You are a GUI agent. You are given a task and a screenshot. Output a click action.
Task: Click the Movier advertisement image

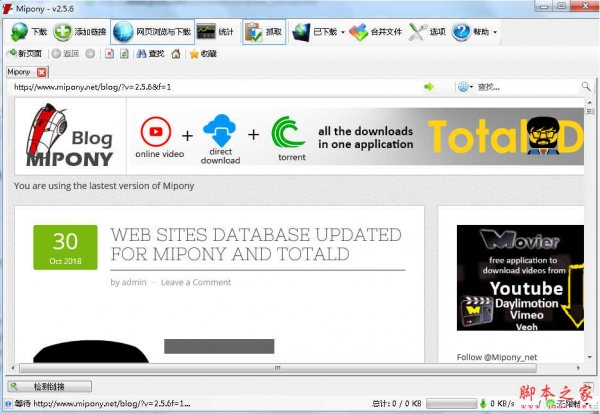(520, 278)
